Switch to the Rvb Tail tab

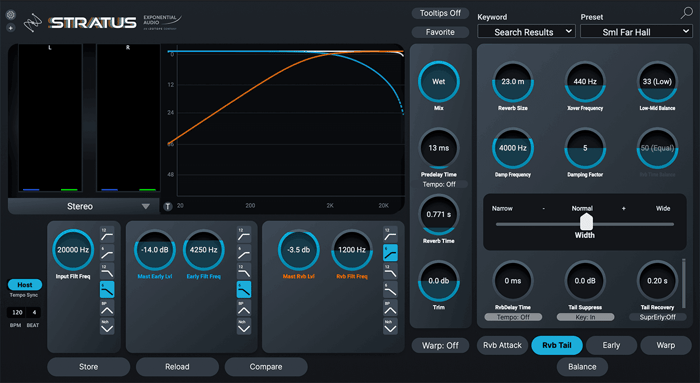click(x=557, y=345)
